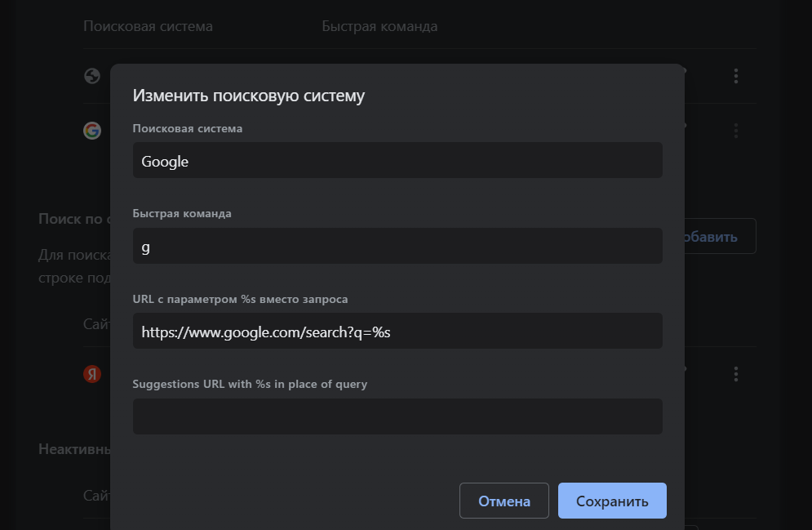Focus the Поисковая система field containing Google

click(x=397, y=160)
